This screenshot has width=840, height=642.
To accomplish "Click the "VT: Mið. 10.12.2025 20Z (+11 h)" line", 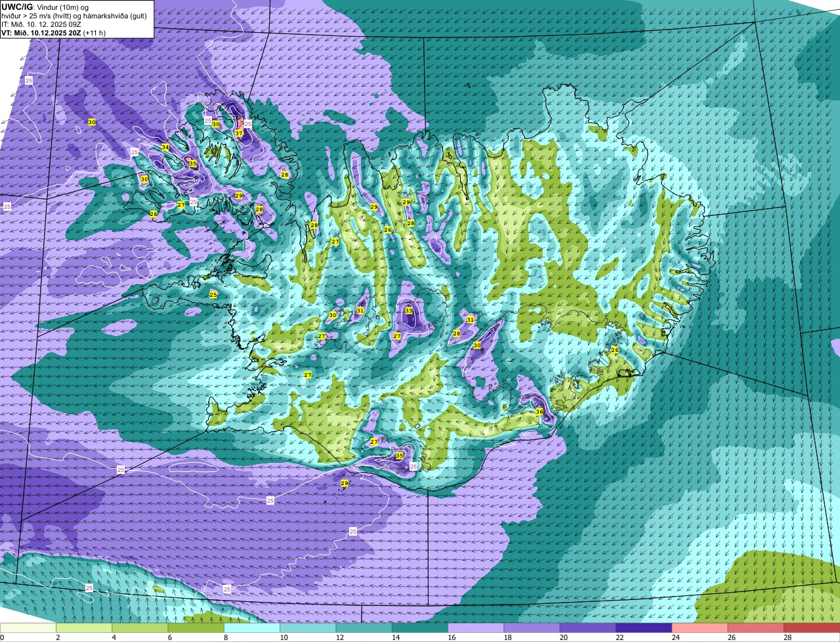I will pos(54,32).
